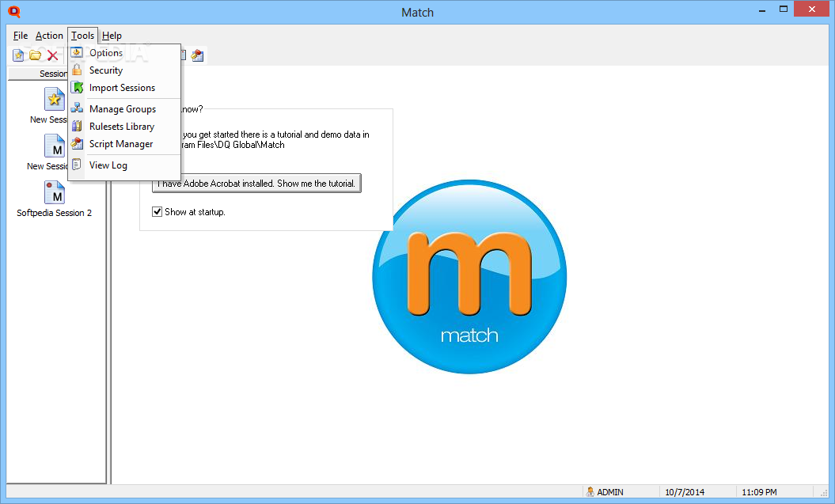
Task: Click the Rulesets Library books icon
Action: (77, 126)
